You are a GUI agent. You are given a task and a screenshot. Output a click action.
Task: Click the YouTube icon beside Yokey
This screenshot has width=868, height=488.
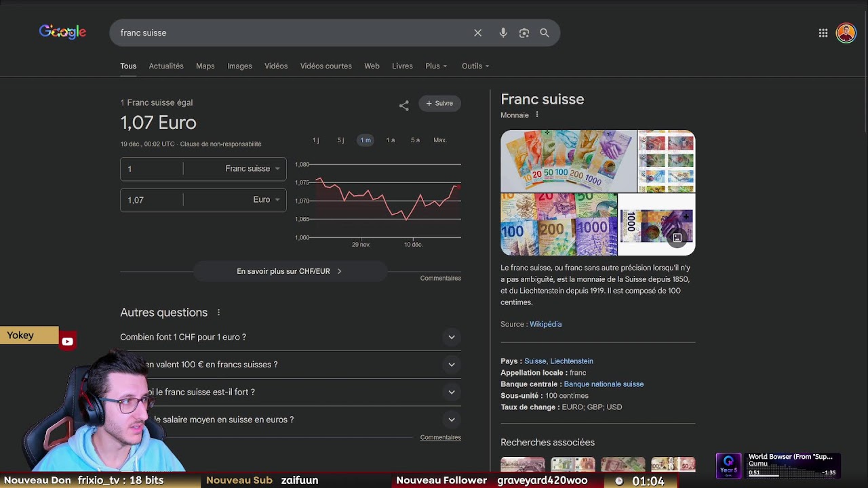[x=67, y=342]
